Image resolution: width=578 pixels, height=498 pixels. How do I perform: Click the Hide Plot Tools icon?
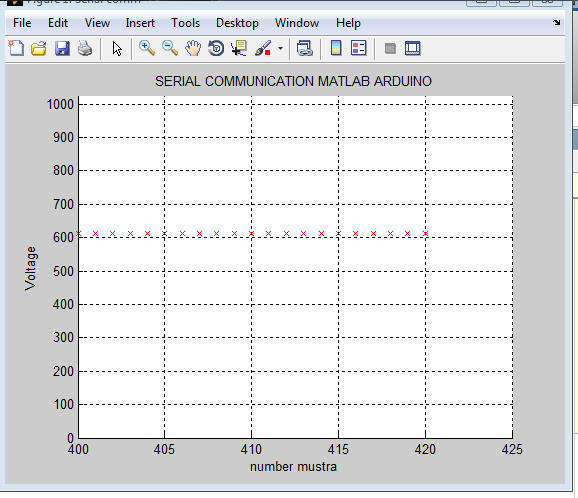(390, 48)
